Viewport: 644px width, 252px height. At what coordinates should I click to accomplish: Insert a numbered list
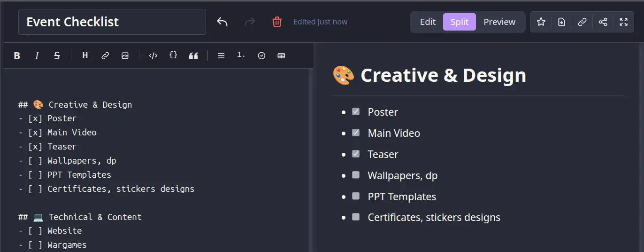[x=241, y=55]
